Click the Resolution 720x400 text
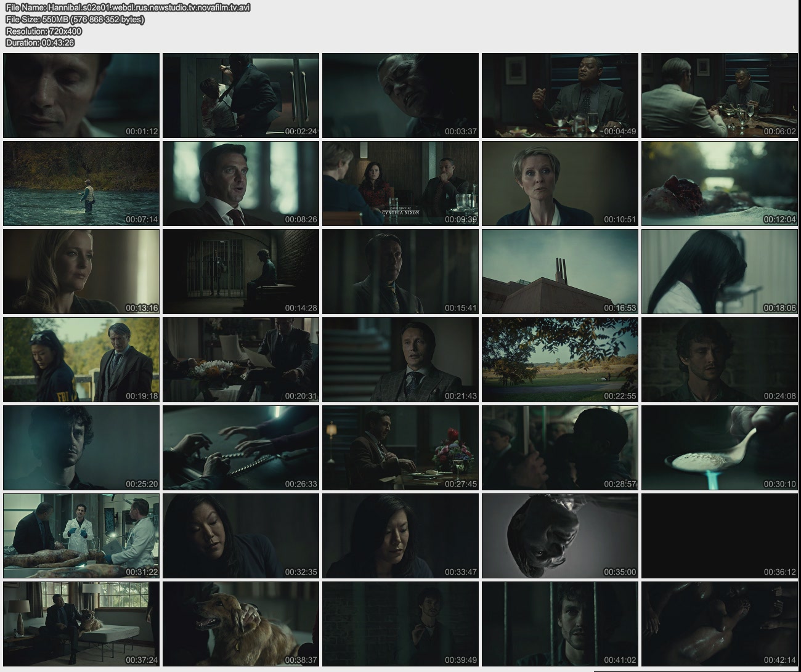Image resolution: width=801 pixels, height=672 pixels. [x=44, y=31]
